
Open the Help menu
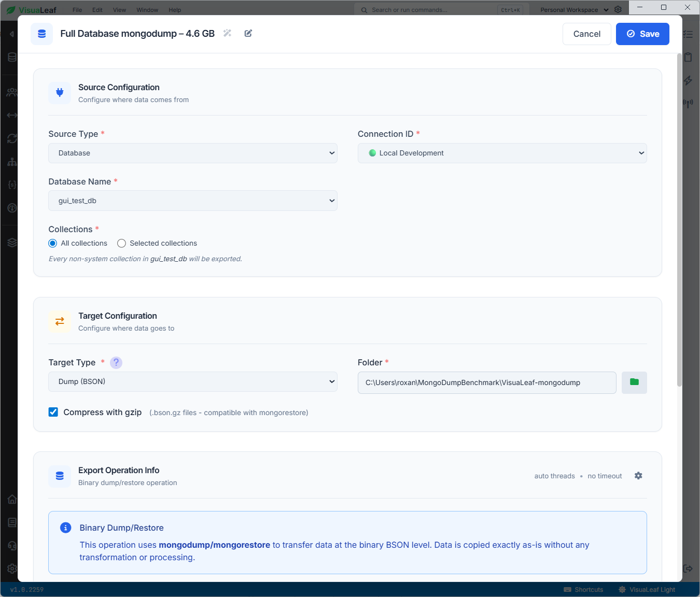175,10
